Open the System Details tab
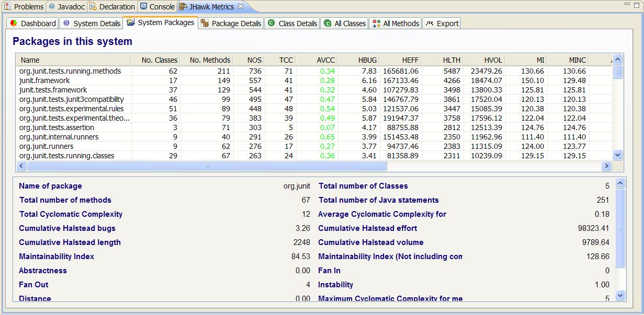Image resolution: width=644 pixels, height=315 pixels. (x=91, y=24)
